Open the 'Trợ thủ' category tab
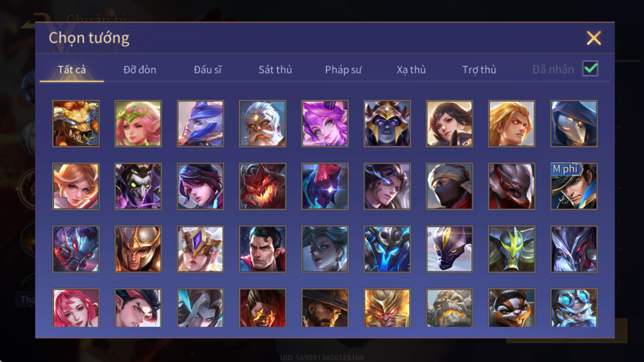644x362 pixels. [x=479, y=70]
